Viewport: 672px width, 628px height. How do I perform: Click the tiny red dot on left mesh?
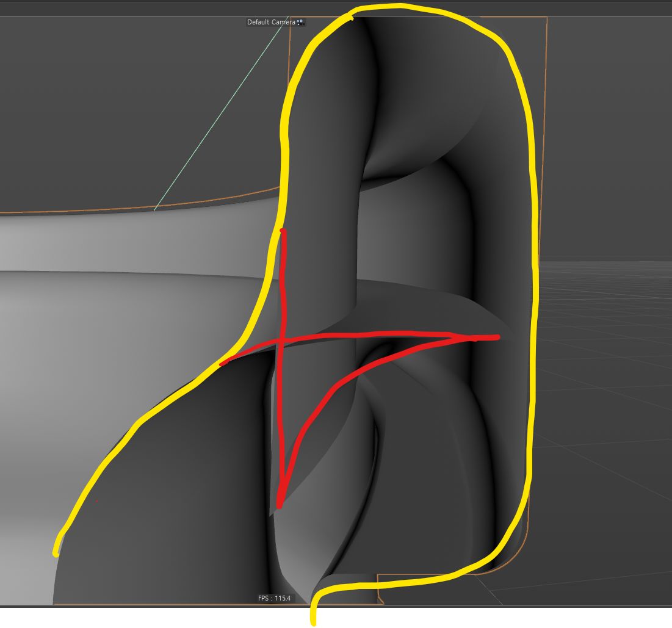(96, 501)
